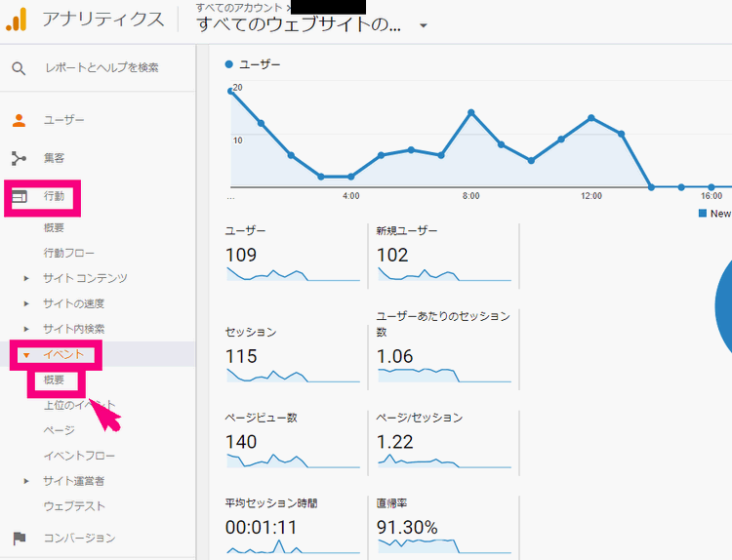Screen dimensions: 732x560
Task: Open the ページ report under イベント
Action: 60,430
